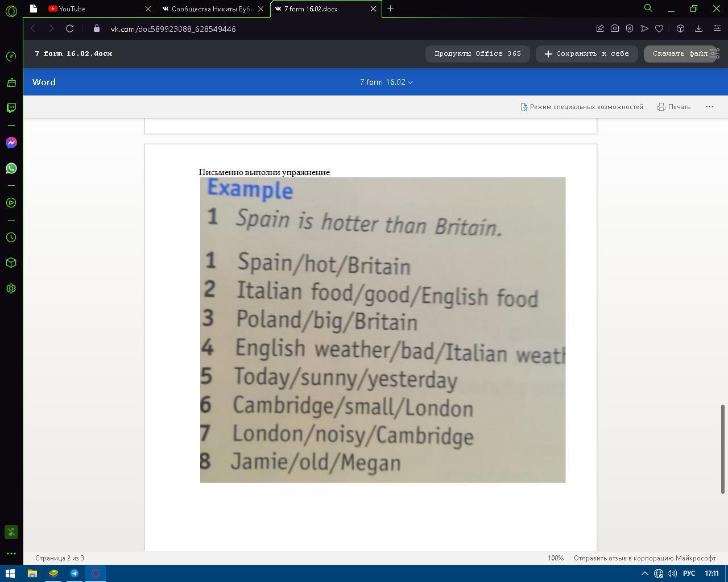Viewport: 728px width, 582px height.
Task: Click the Продукты Office 365 button
Action: [478, 53]
